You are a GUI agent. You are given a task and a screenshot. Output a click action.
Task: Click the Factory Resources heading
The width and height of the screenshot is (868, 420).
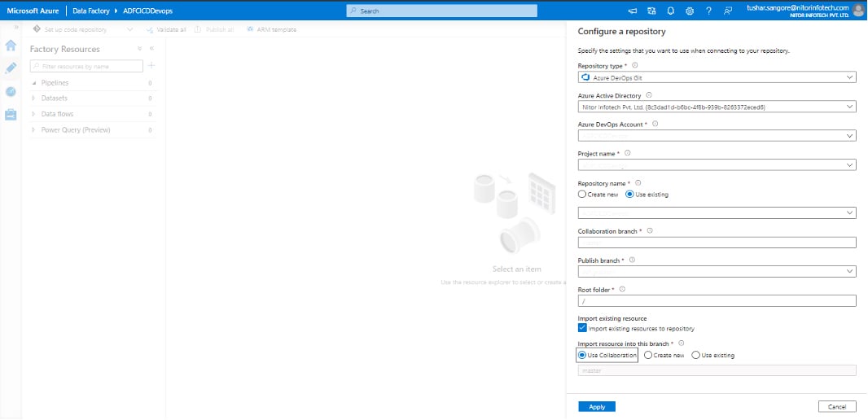(x=65, y=50)
